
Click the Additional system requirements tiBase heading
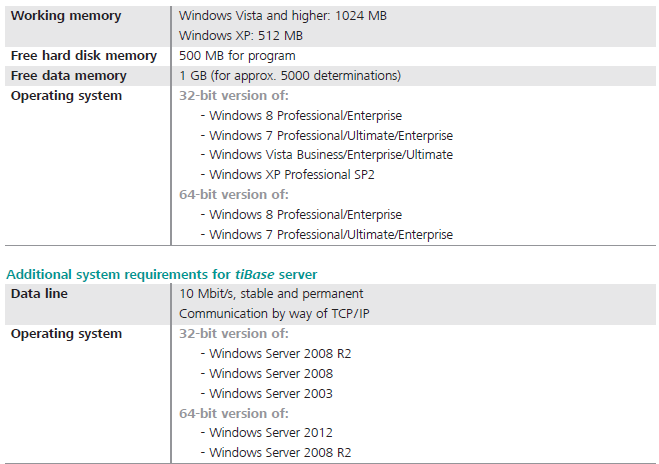pos(162,275)
